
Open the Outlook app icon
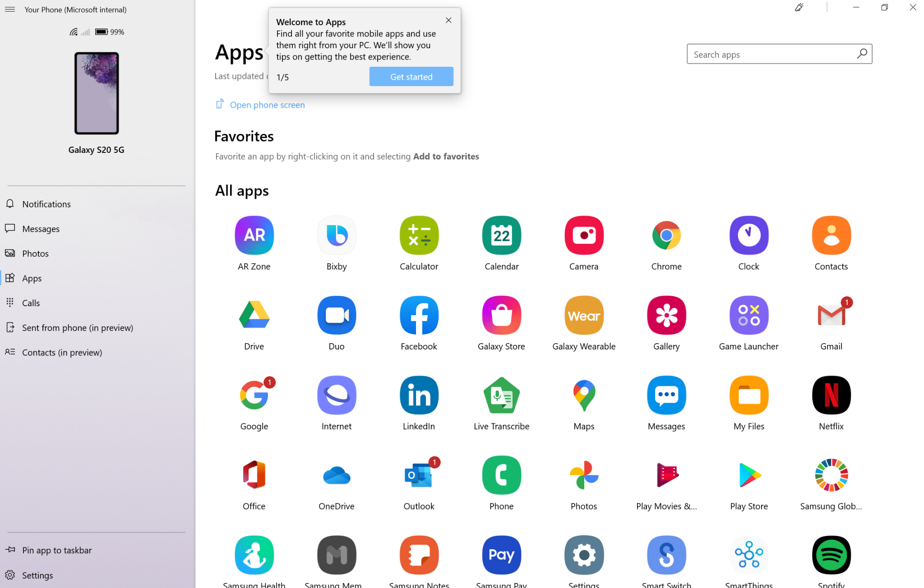(419, 475)
